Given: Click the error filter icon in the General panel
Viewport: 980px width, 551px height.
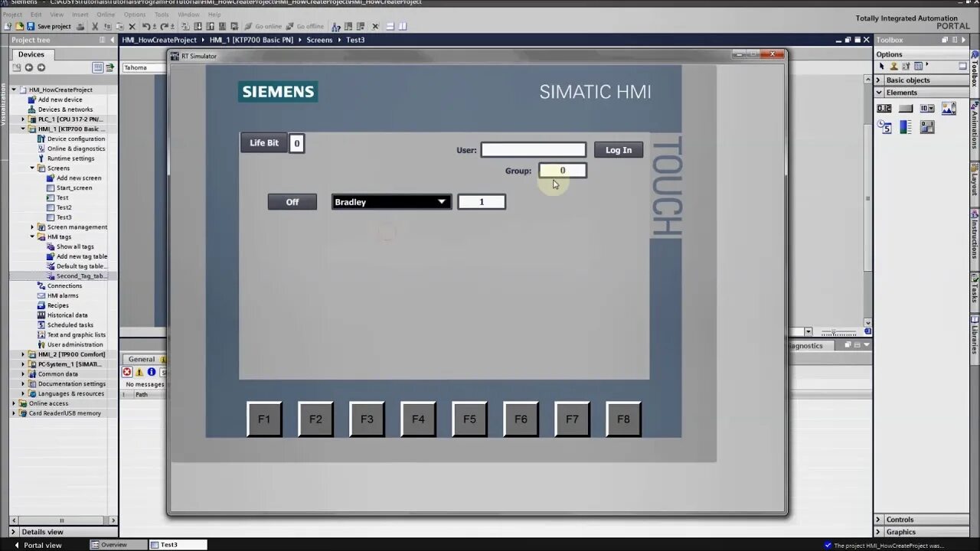Looking at the screenshot, I should pyautogui.click(x=127, y=372).
